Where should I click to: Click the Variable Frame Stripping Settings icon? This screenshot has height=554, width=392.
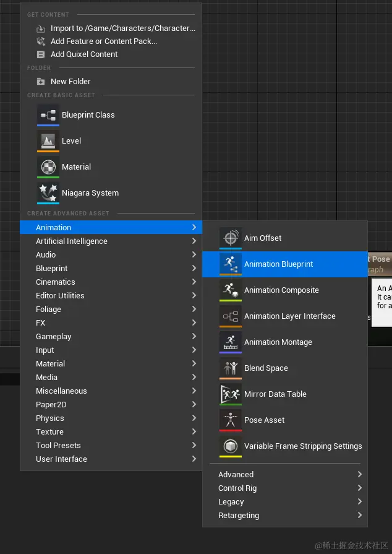(231, 446)
